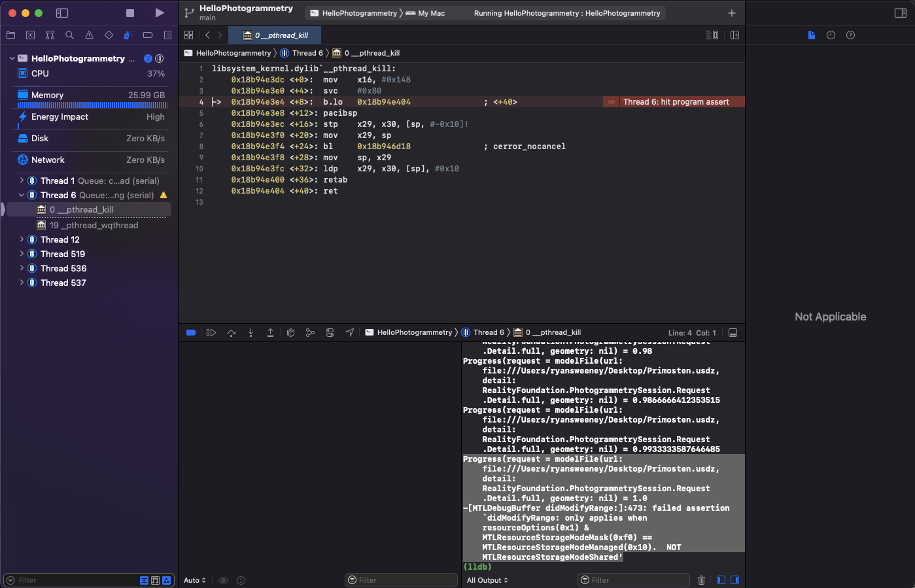
Task: Select the 0 __pthread_kill editor tab
Action: point(276,35)
